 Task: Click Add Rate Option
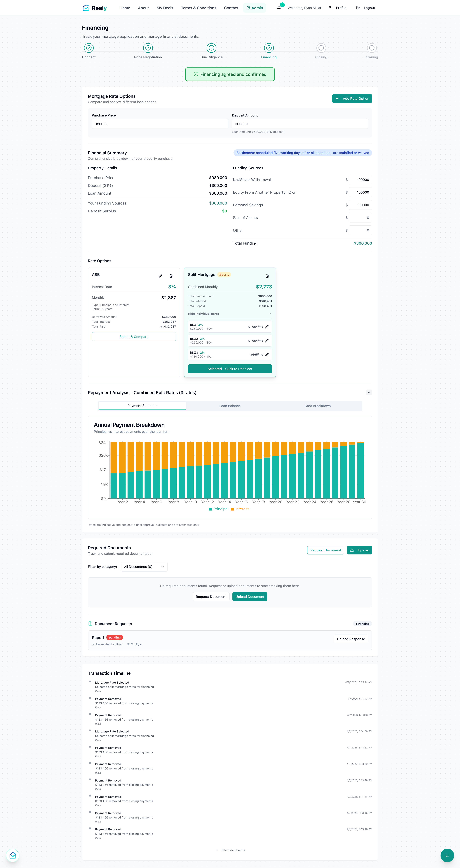[352, 98]
